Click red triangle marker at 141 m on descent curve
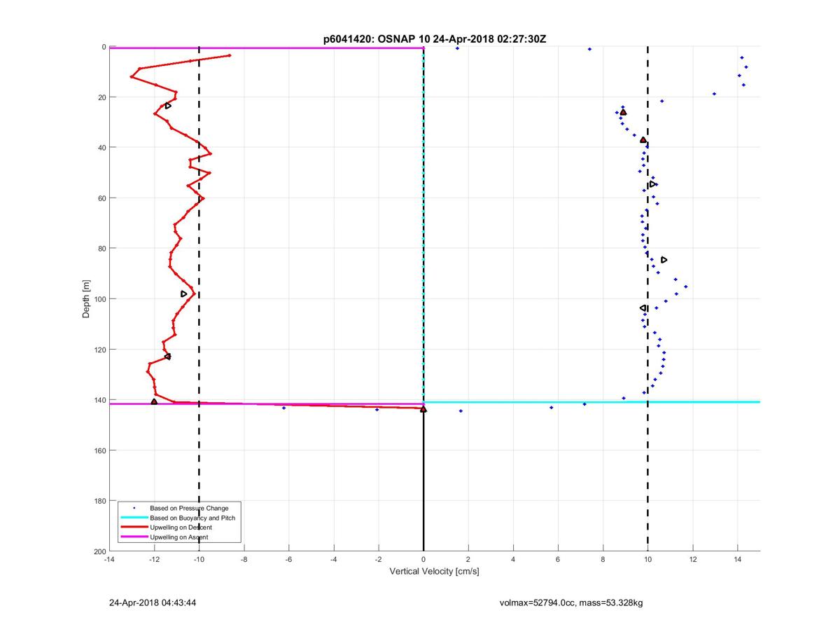 click(154, 401)
